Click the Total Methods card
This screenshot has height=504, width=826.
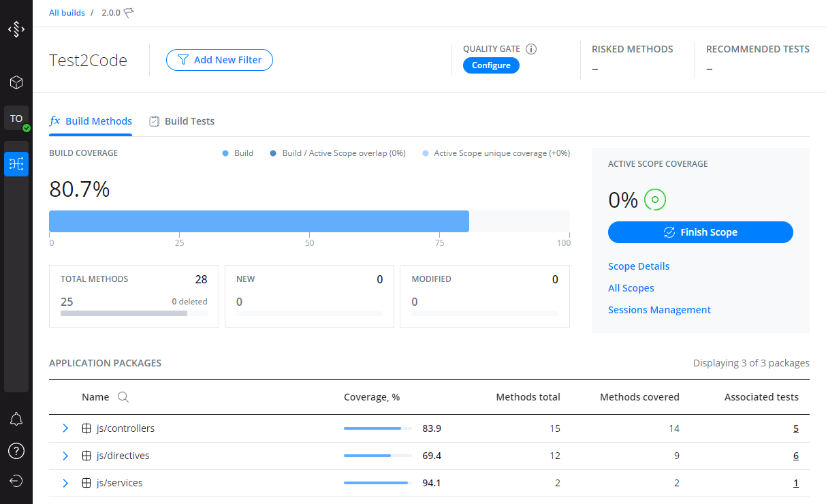[134, 296]
